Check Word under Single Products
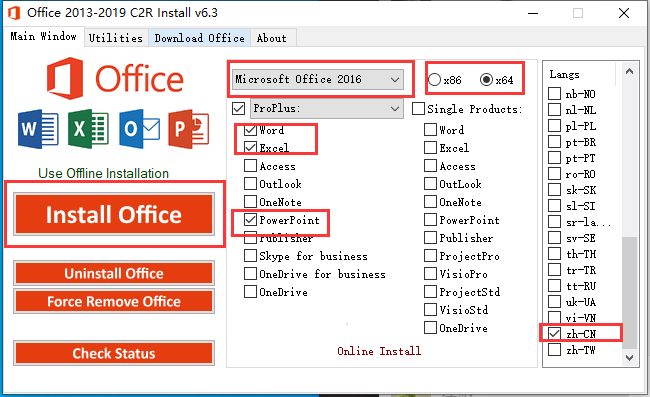 [x=430, y=130]
